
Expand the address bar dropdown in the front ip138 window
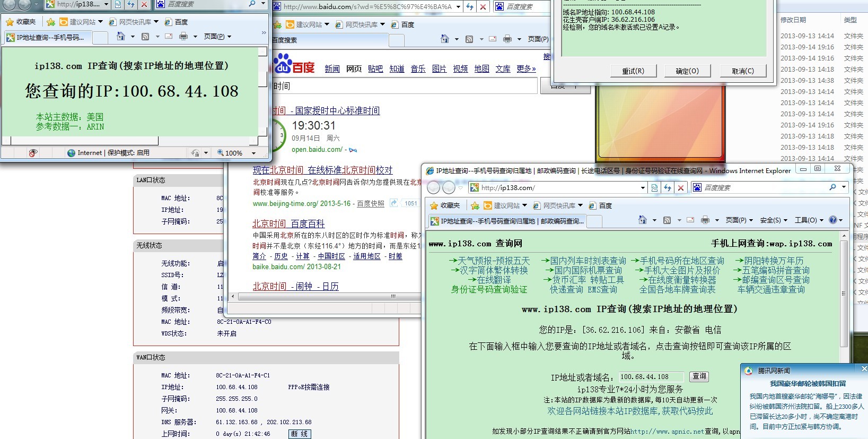(643, 188)
